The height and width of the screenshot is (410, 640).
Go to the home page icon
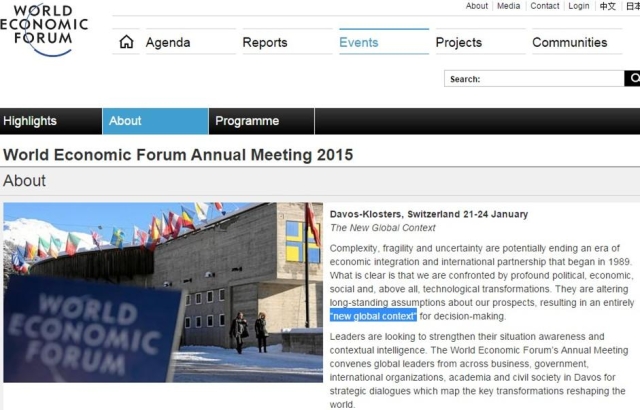point(126,42)
